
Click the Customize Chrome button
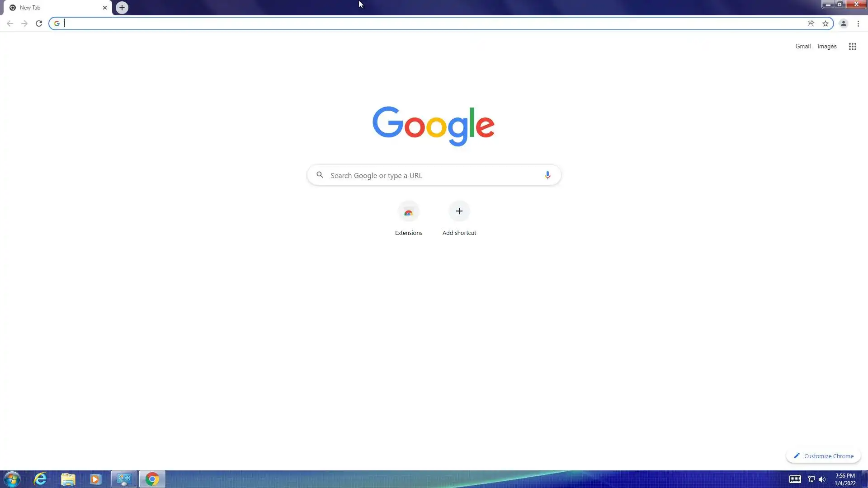tap(823, 456)
